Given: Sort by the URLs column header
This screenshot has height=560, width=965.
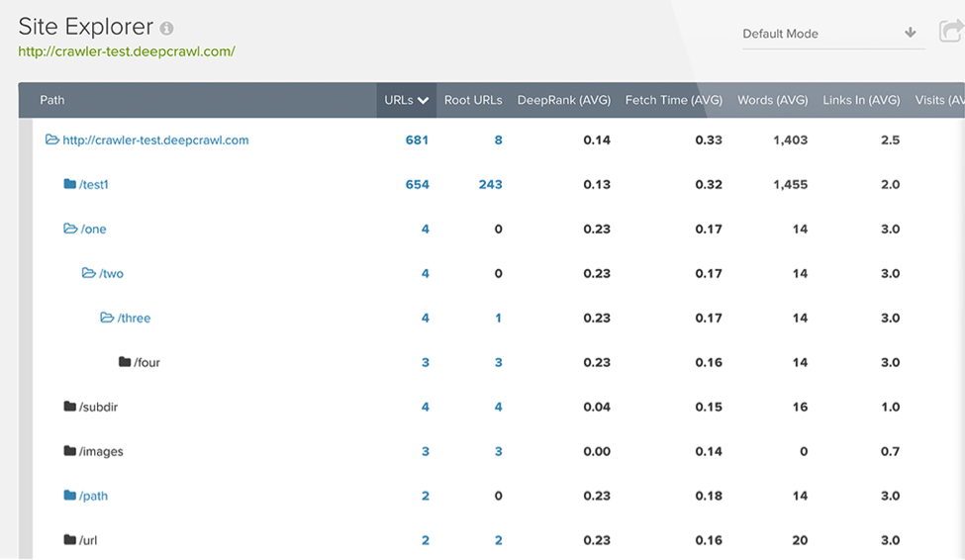Looking at the screenshot, I should click(406, 100).
